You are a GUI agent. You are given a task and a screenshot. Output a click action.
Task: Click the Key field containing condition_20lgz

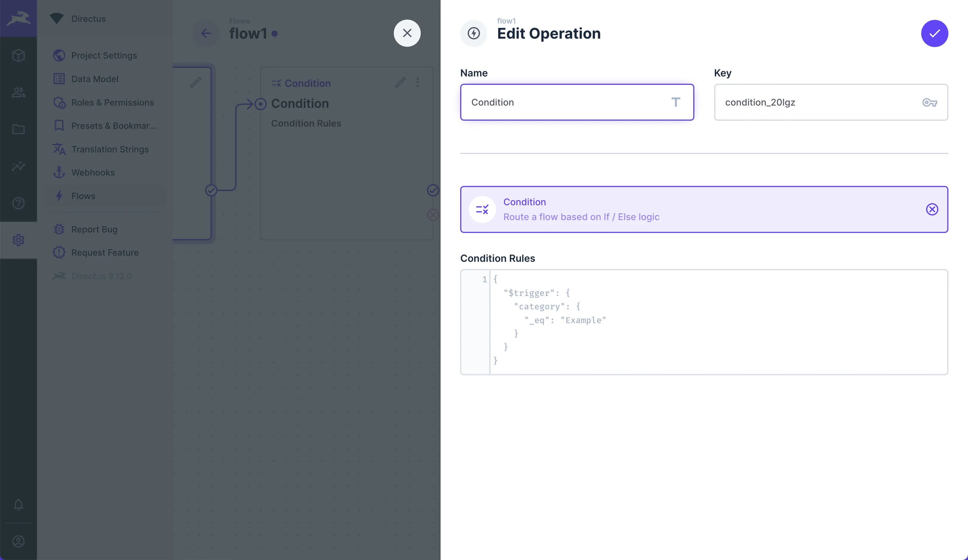pyautogui.click(x=814, y=102)
